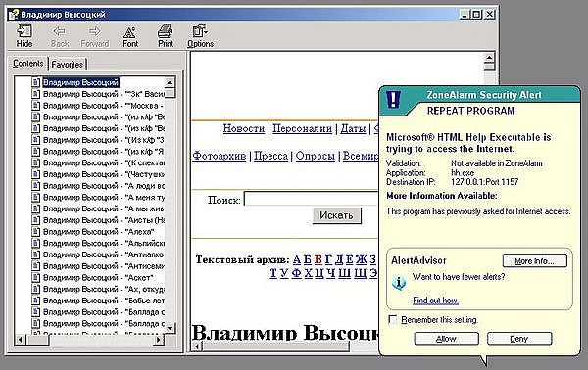This screenshot has height=370, width=588.
Task: Switch to the Contents tab
Action: tap(28, 64)
